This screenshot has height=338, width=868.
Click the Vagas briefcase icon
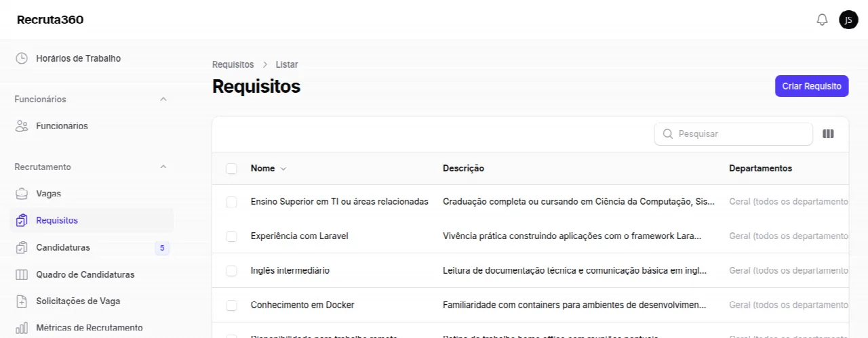pos(22,194)
